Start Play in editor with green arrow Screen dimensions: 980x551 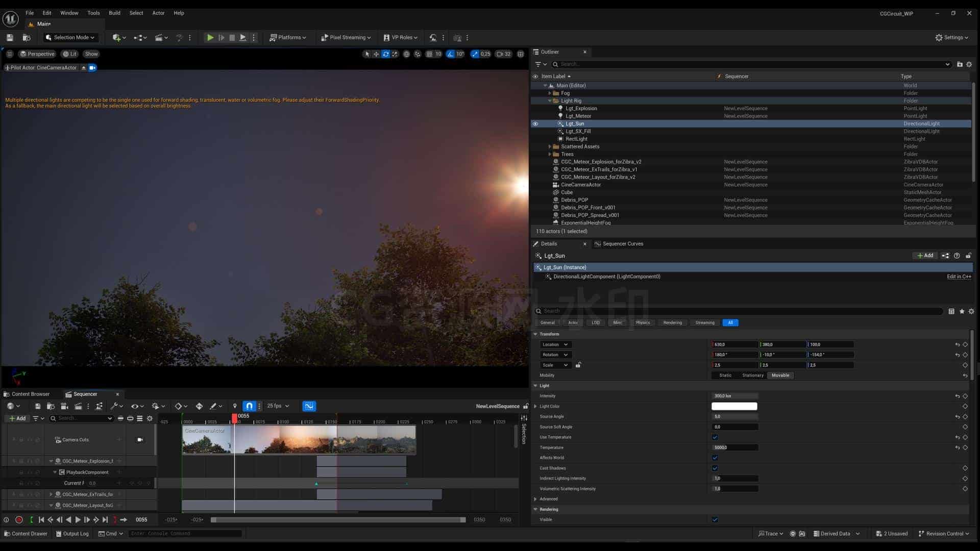[210, 38]
